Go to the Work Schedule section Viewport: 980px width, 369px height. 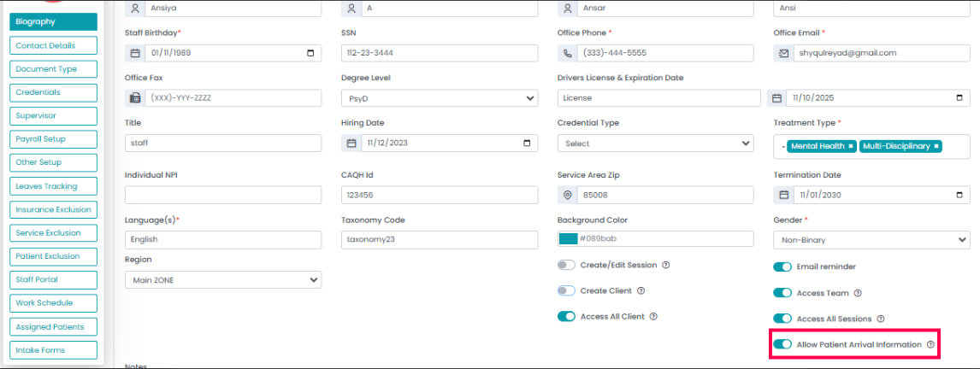click(x=54, y=302)
